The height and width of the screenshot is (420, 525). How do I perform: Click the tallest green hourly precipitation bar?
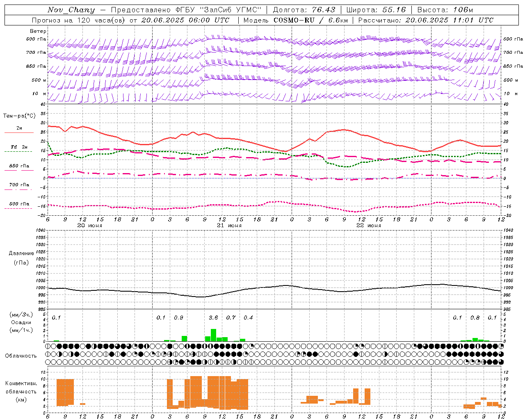213,335
